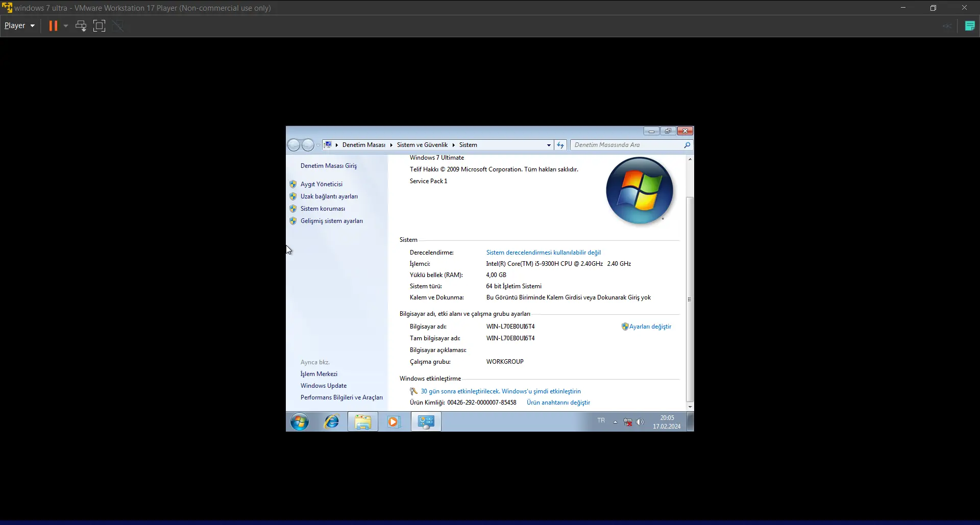The height and width of the screenshot is (525, 980).
Task: Go forward in the Control Panel window
Action: (308, 145)
